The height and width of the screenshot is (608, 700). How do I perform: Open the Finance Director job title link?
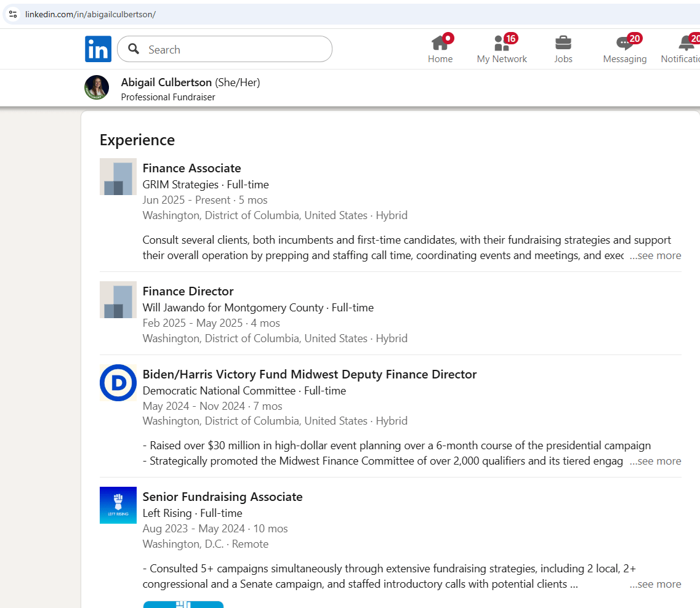(188, 291)
